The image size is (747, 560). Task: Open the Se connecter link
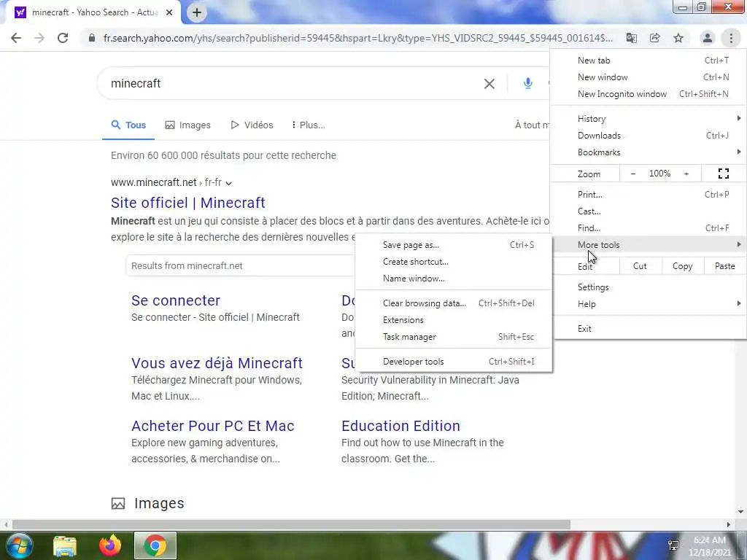[x=176, y=300]
